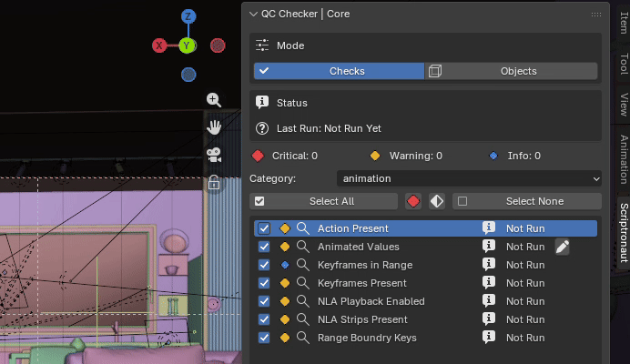The image size is (630, 364).
Task: Click the green Y axis gizmo ball
Action: click(x=188, y=45)
